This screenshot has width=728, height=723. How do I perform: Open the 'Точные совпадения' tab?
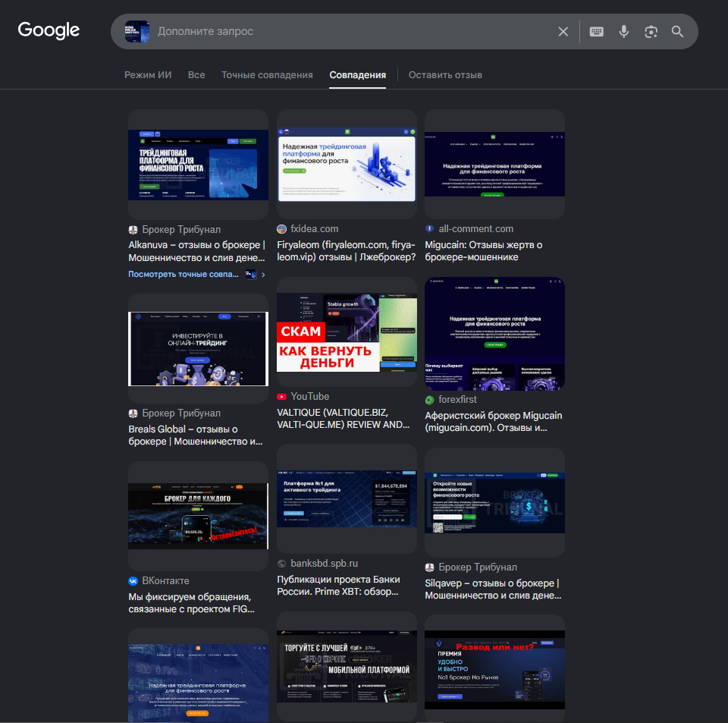267,75
